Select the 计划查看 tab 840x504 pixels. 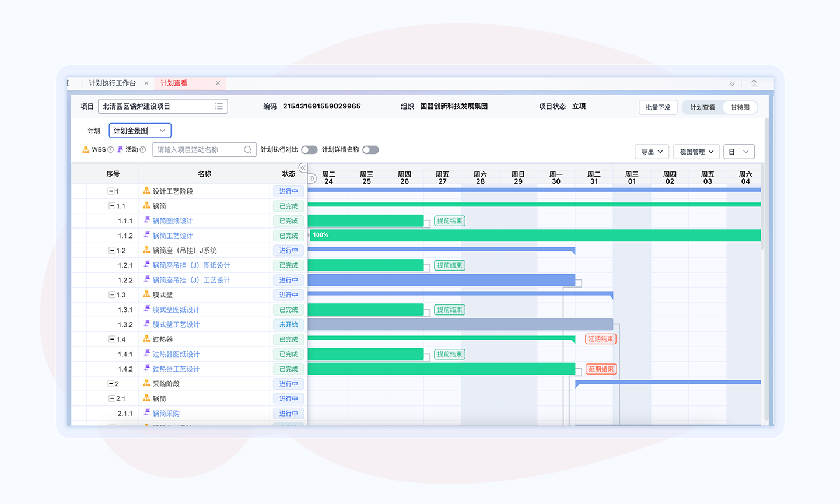[x=174, y=83]
